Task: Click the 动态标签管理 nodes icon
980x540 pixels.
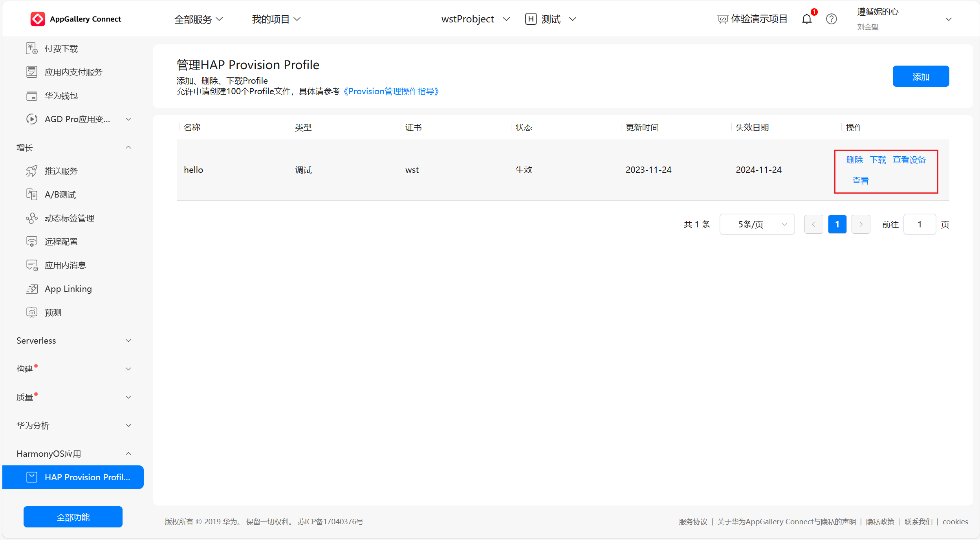Action: coord(32,218)
